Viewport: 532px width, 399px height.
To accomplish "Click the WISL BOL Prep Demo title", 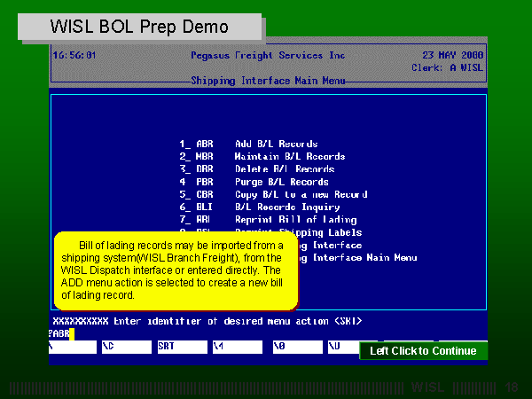I will [x=139, y=27].
